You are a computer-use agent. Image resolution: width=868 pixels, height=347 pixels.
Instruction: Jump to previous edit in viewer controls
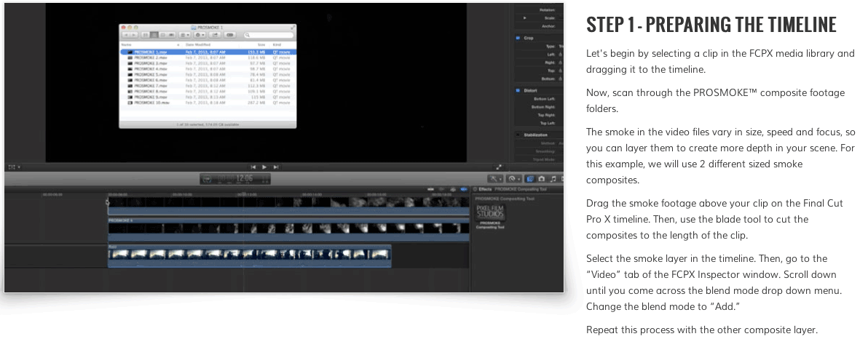[x=253, y=167]
